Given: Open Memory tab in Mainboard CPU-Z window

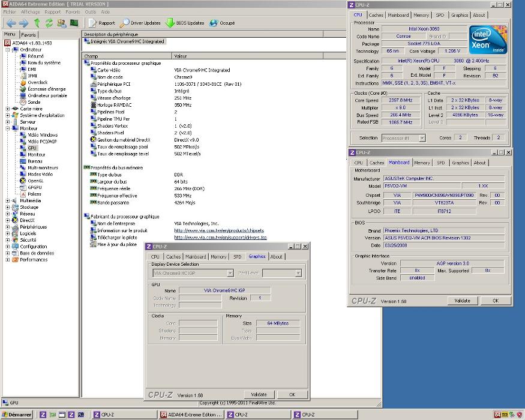Looking at the screenshot, I should point(422,163).
